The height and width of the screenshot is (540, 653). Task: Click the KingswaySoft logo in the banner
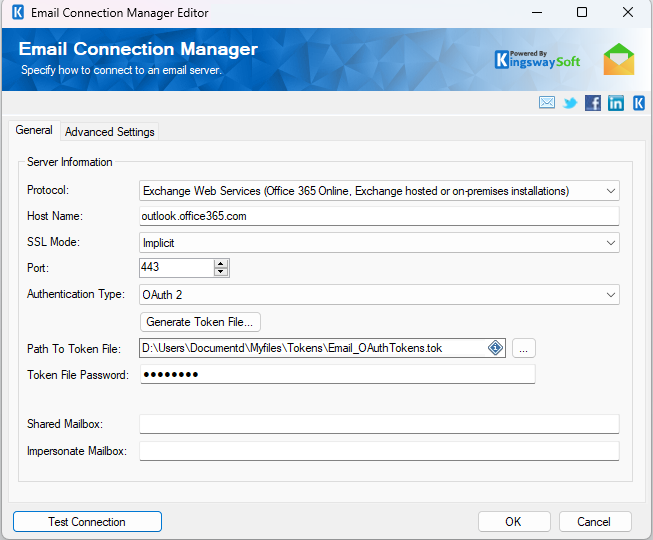coord(537,60)
